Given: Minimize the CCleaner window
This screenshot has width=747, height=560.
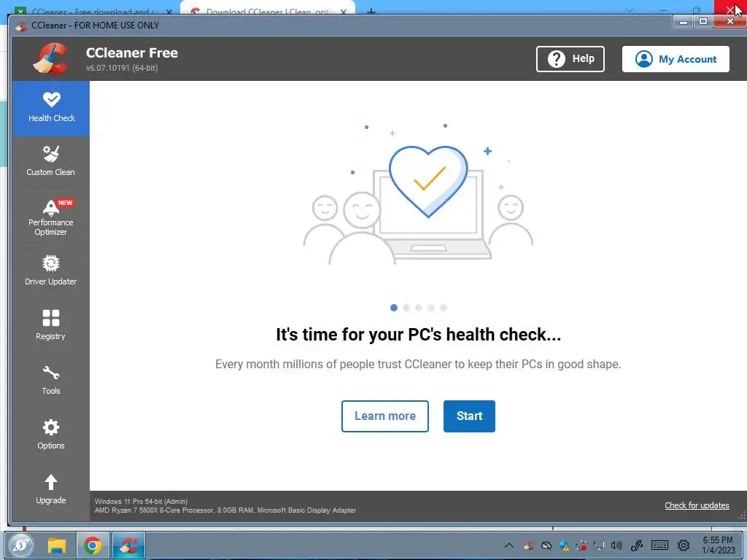Looking at the screenshot, I should pos(684,21).
